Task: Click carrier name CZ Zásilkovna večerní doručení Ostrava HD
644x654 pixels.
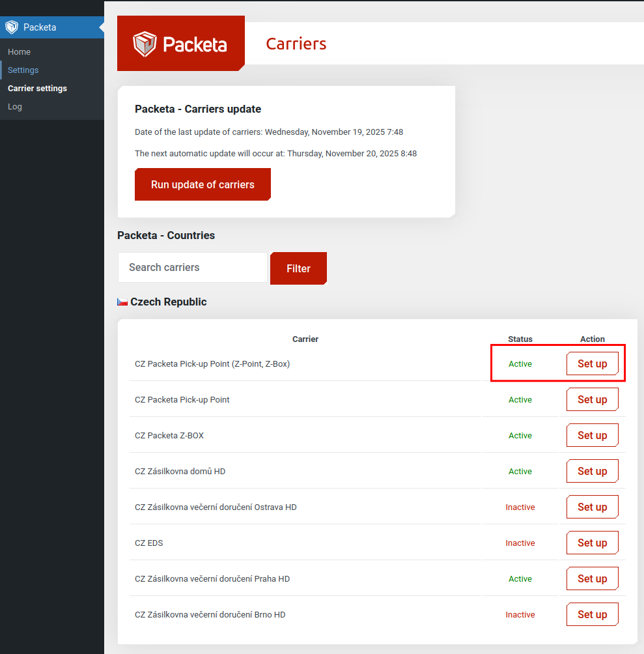Action: [216, 507]
